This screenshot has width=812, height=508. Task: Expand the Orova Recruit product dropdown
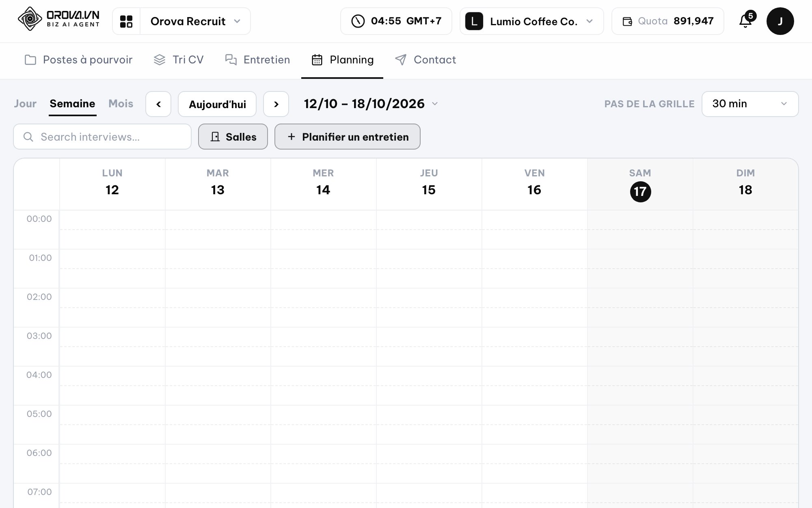point(195,21)
